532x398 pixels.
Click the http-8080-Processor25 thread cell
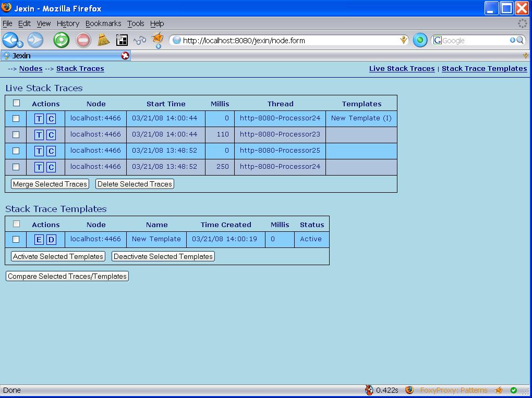(x=280, y=151)
